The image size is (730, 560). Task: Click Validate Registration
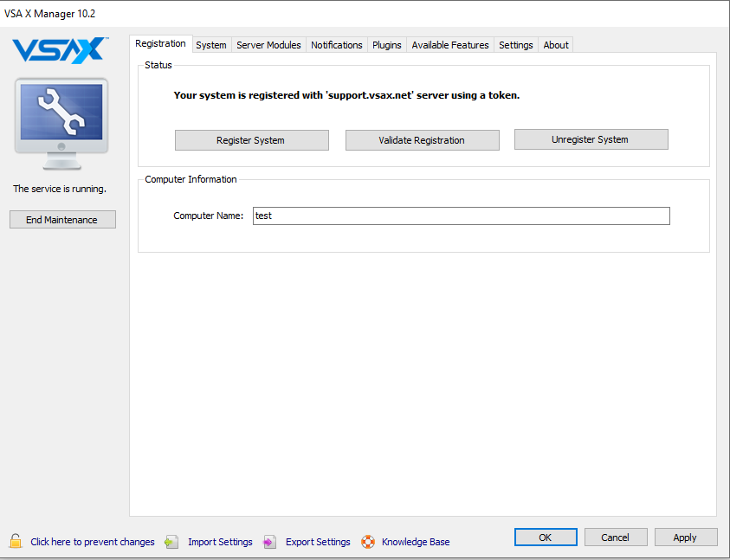(x=423, y=140)
